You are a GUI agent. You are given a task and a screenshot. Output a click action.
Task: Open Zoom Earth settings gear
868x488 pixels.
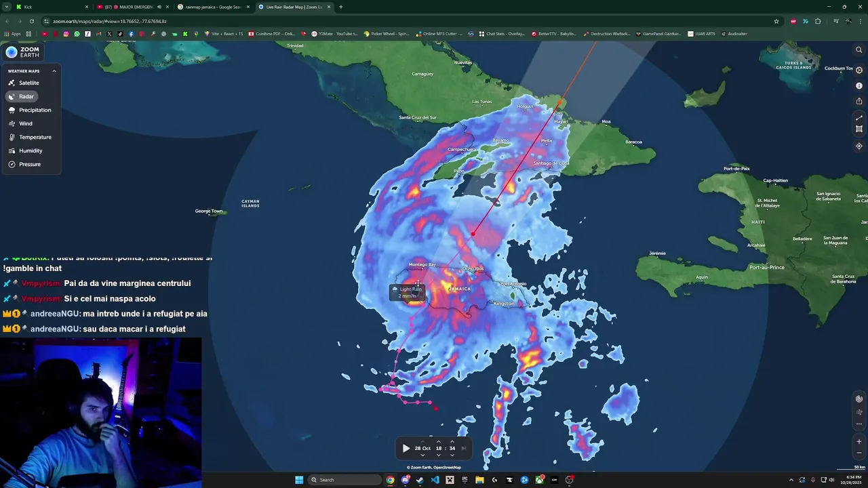point(859,70)
